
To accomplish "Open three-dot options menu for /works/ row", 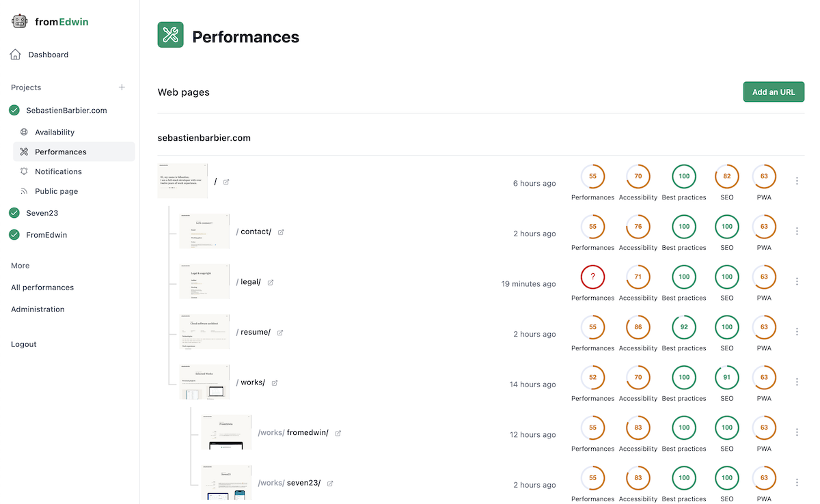I will tap(797, 382).
